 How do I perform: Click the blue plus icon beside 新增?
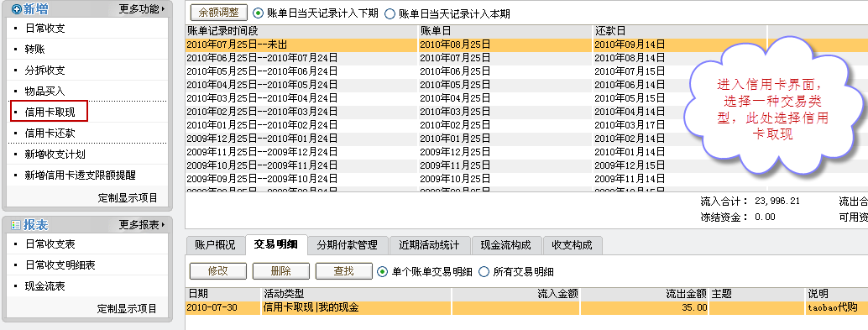[17, 9]
